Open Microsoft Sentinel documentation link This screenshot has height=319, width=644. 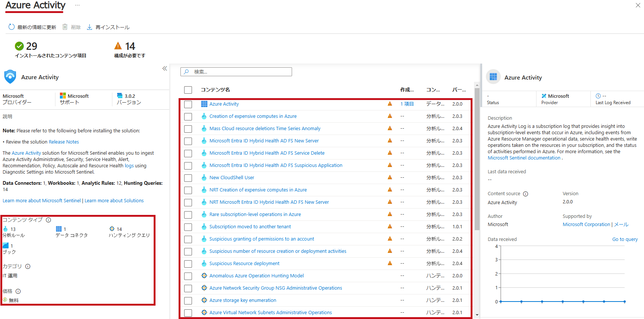(x=524, y=158)
